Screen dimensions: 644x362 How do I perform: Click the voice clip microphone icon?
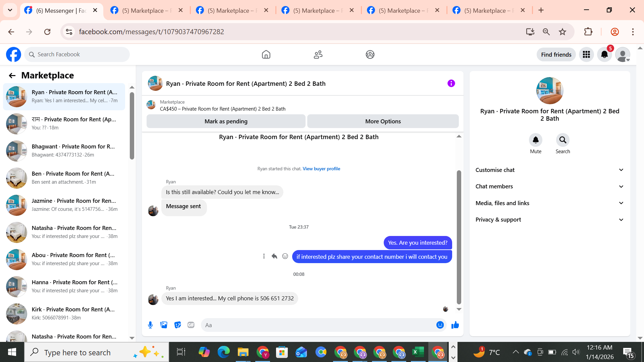point(150,325)
